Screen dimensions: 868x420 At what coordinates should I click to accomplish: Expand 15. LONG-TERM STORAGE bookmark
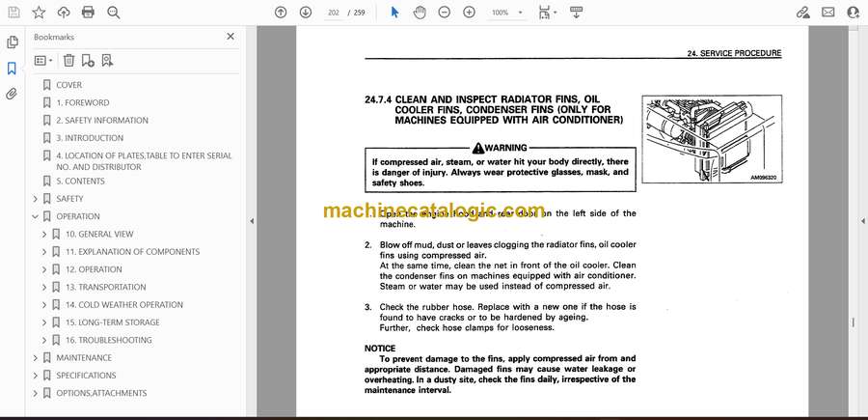pyautogui.click(x=44, y=322)
